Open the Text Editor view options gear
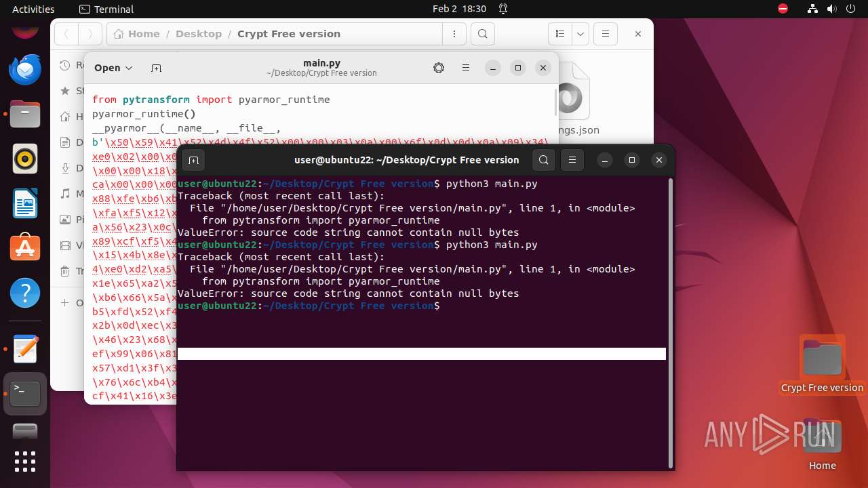Image resolution: width=868 pixels, height=488 pixels. (439, 68)
